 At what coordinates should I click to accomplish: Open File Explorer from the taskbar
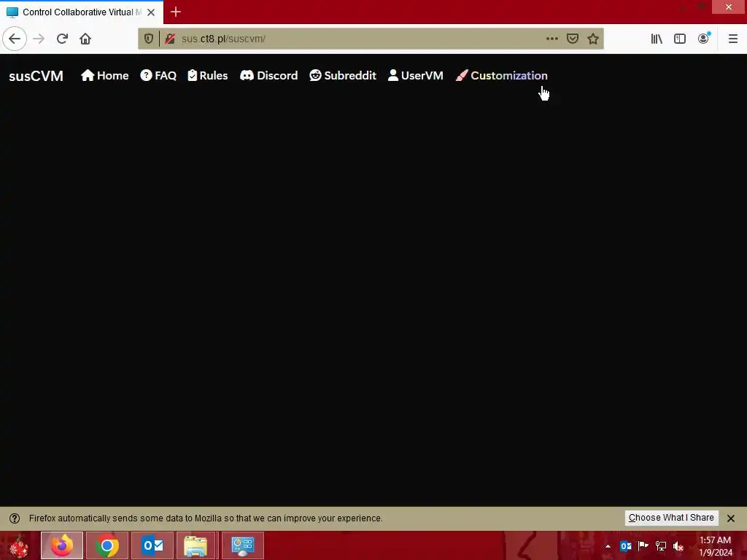[x=196, y=545]
